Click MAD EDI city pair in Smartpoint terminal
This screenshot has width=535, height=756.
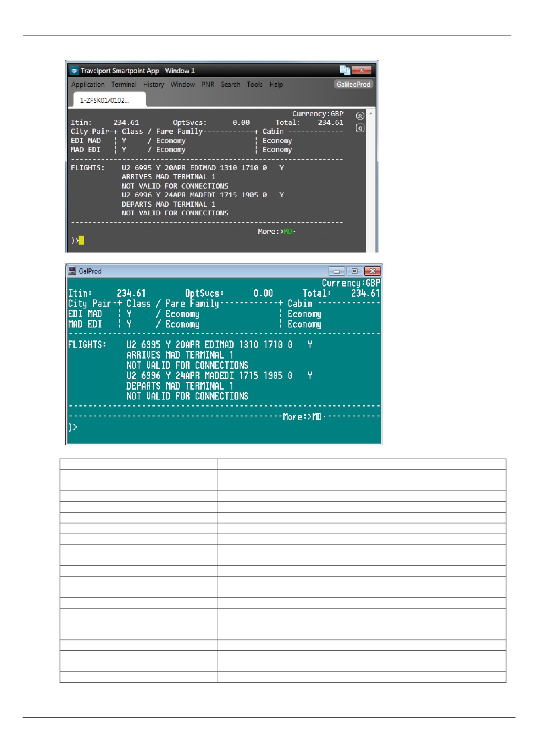[x=85, y=150]
